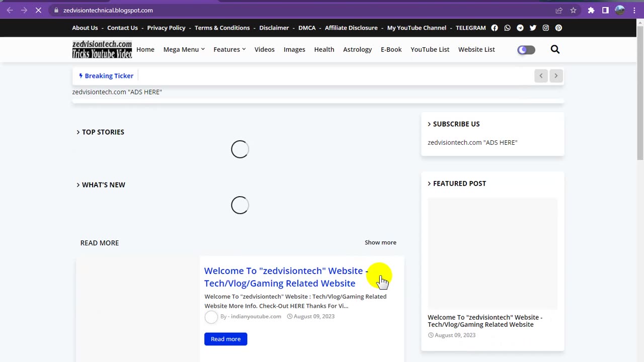Viewport: 644px width, 362px height.
Task: Open main post title Welcome To zedvisiontech
Action: tap(286, 277)
